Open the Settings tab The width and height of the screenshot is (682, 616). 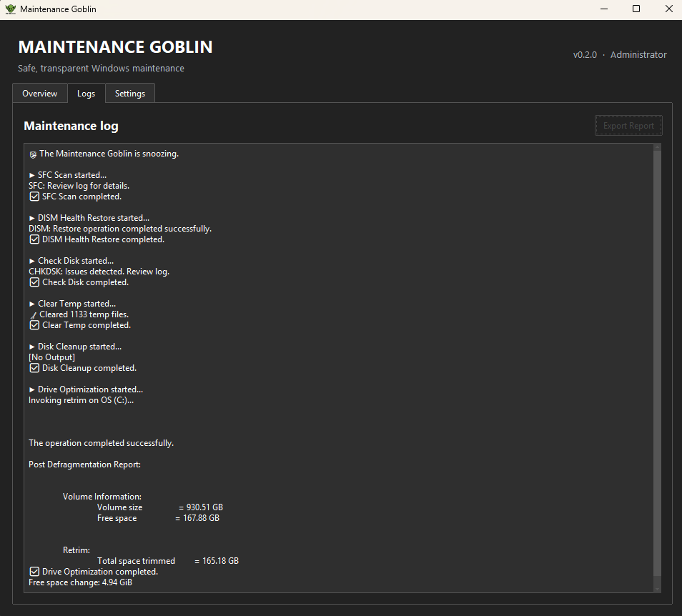click(x=130, y=94)
